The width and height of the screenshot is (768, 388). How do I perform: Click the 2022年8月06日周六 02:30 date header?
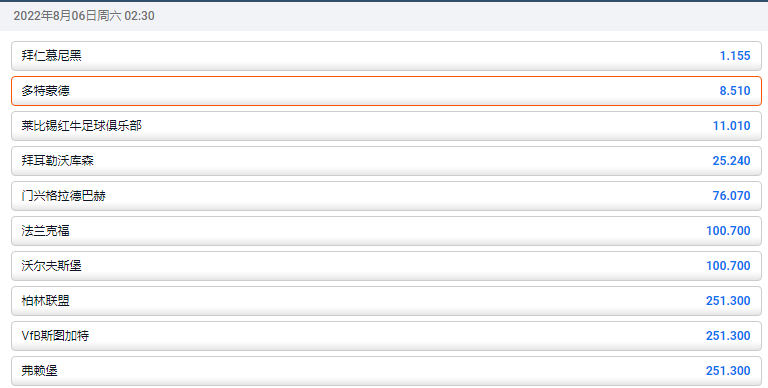coord(84,16)
